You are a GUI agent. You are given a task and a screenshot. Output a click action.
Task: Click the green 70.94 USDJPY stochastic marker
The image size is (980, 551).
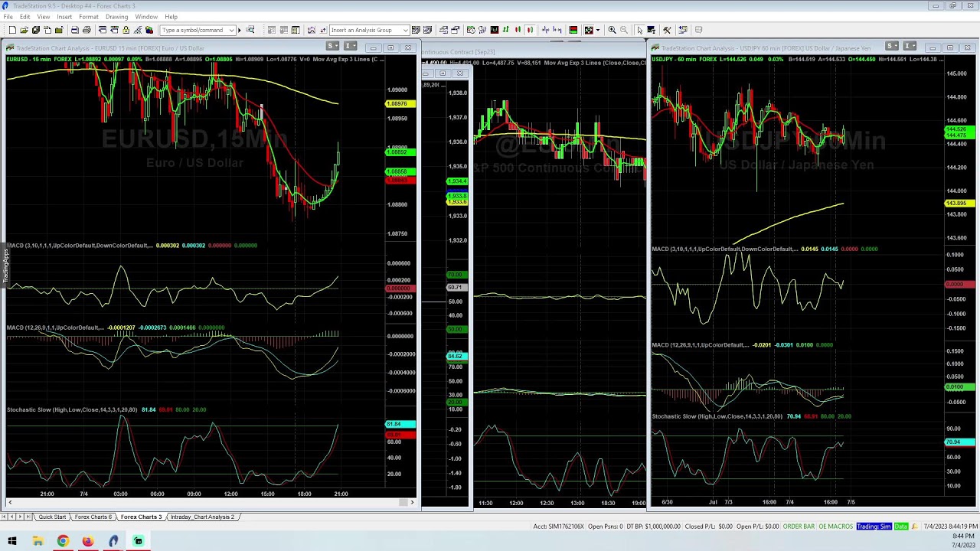(x=959, y=442)
